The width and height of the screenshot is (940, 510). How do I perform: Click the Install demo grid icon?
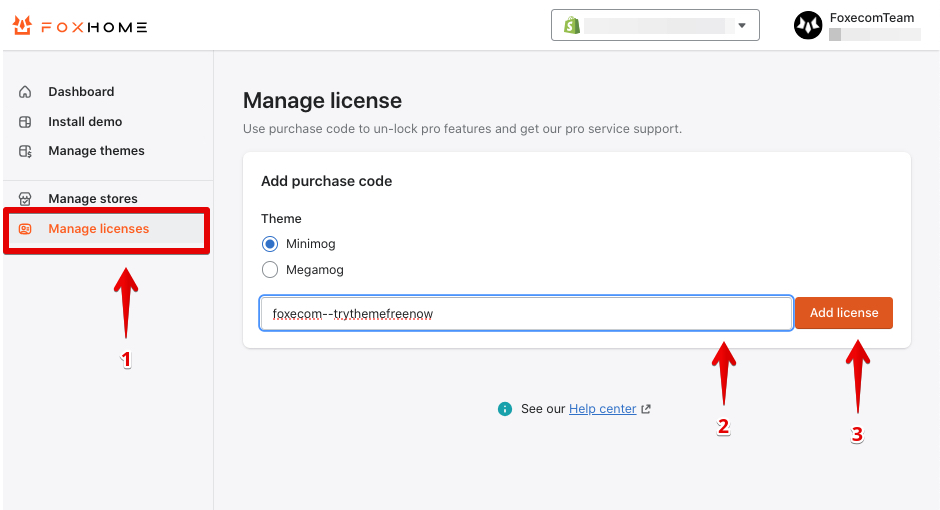coord(25,122)
